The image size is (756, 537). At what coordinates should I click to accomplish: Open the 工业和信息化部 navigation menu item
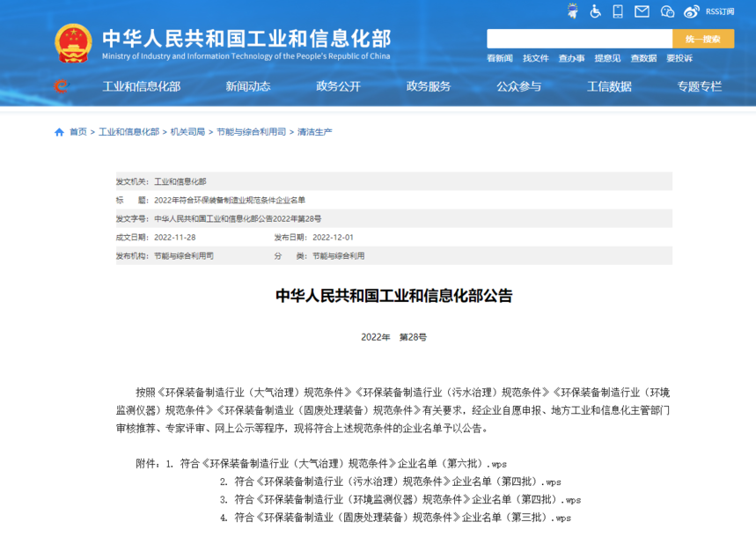[142, 86]
